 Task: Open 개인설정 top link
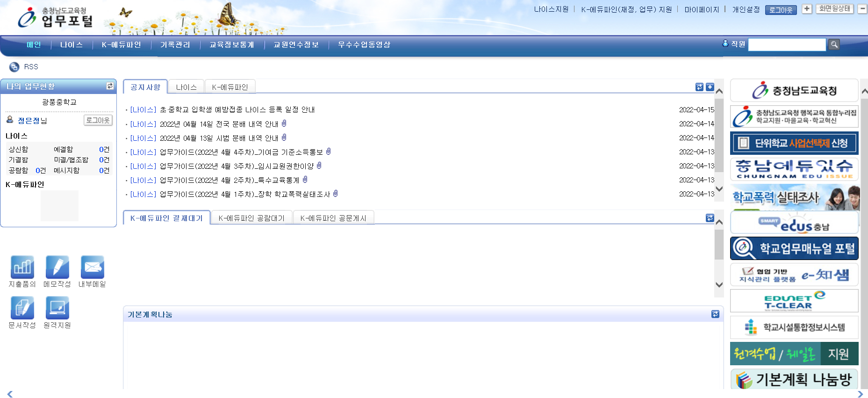[x=746, y=9]
